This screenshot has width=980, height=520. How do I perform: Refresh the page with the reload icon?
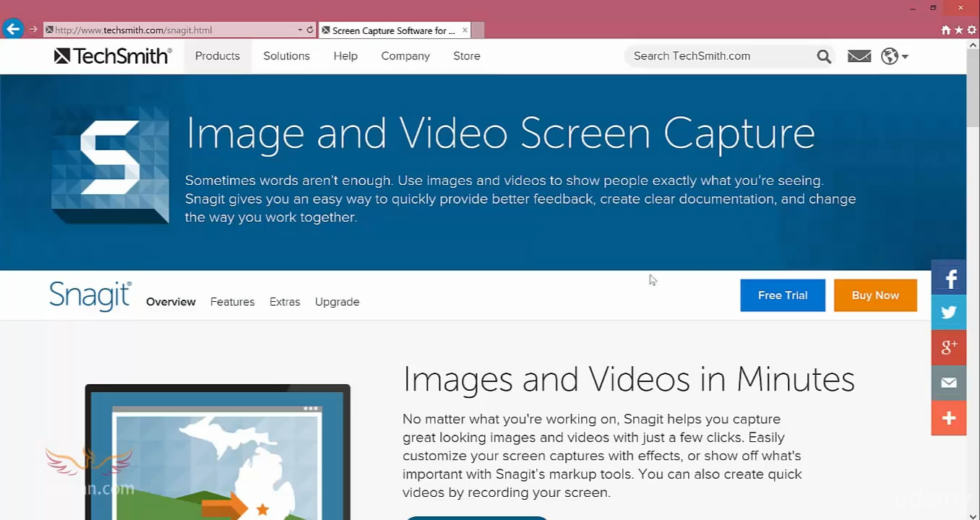pos(310,30)
